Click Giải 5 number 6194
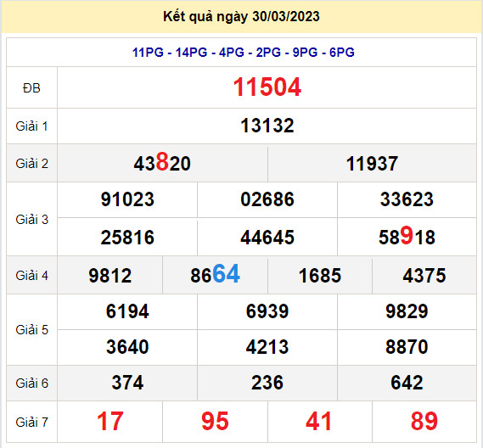Viewport: 483px width, 448px height. [127, 311]
